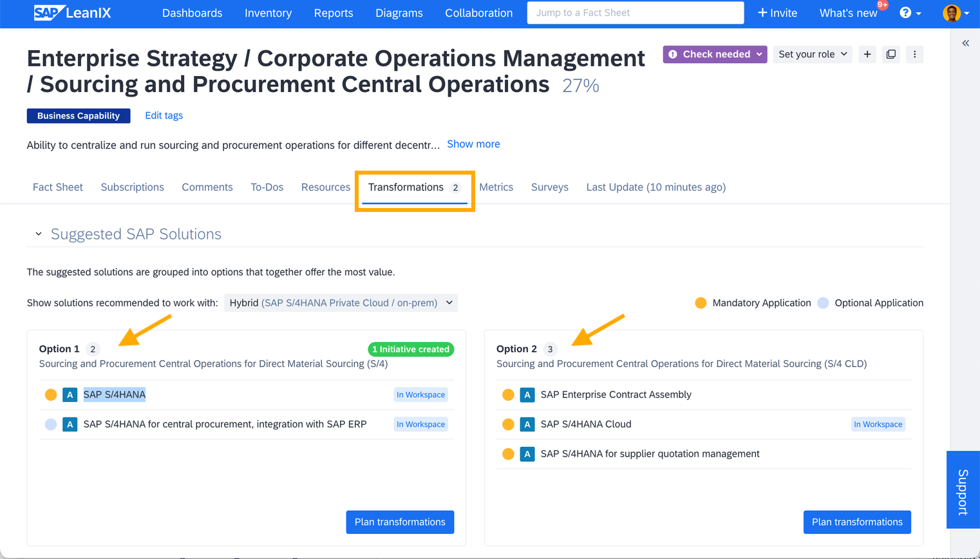The image size is (980, 559).
Task: Collapse the Suggested SAP Solutions section
Action: 39,234
